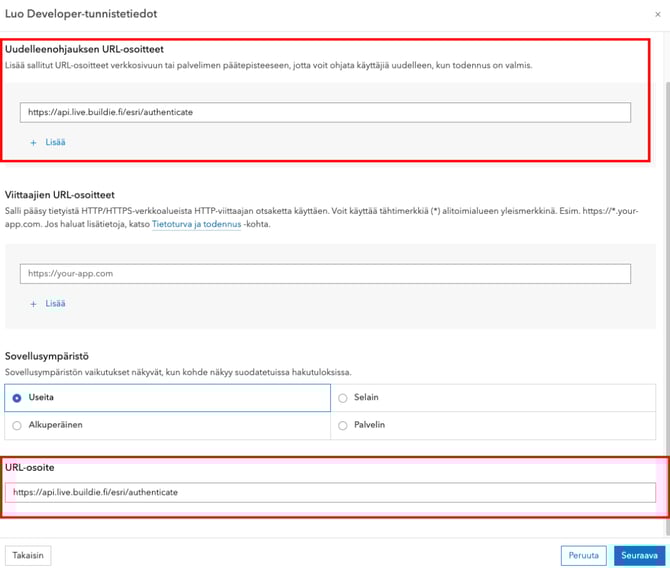The image size is (670, 569).
Task: Select the Useita radio option
Action: click(18, 398)
